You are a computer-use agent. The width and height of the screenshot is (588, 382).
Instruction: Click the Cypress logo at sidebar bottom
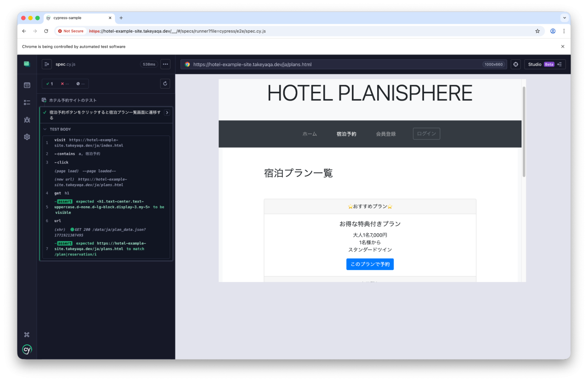coord(27,349)
